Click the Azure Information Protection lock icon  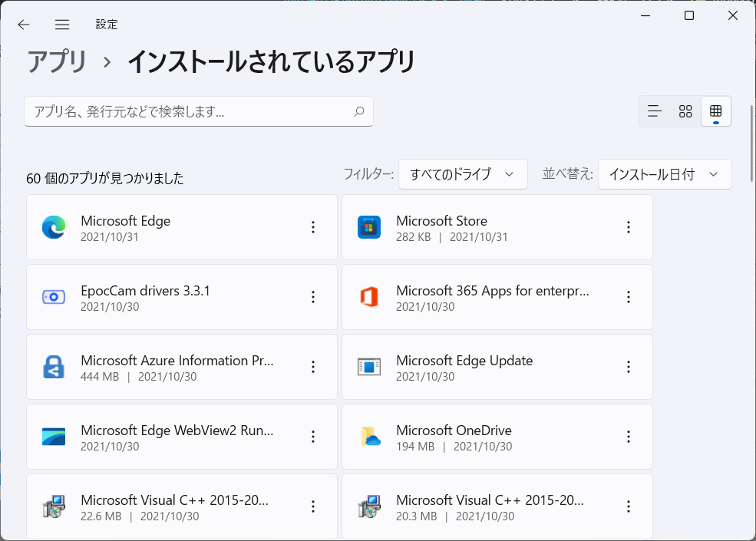click(x=54, y=367)
